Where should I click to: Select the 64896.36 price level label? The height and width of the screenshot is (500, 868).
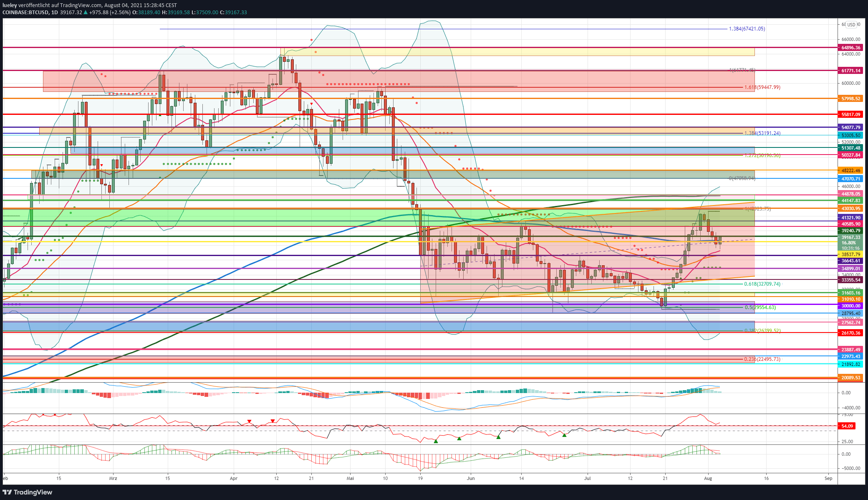850,48
